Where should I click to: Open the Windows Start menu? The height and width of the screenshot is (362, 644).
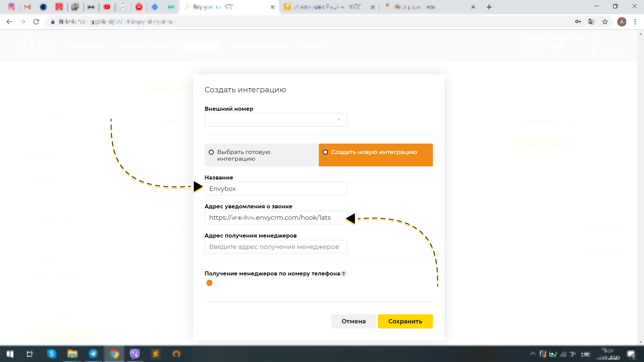click(10, 354)
